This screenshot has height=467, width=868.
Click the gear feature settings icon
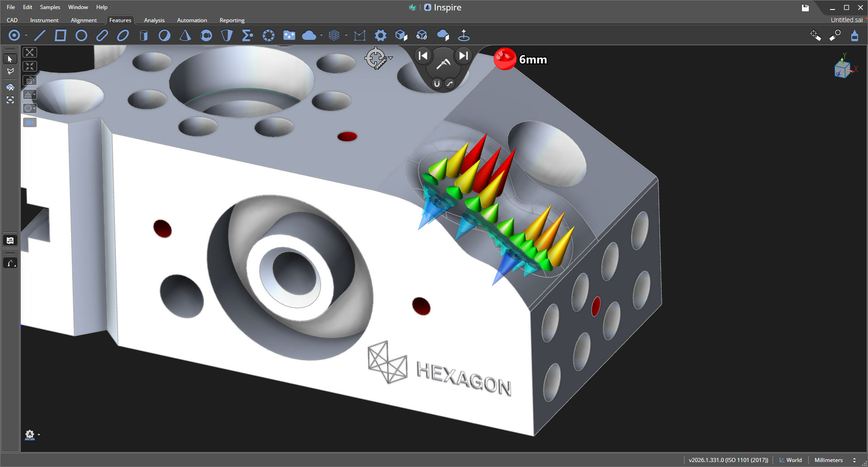[x=381, y=35]
